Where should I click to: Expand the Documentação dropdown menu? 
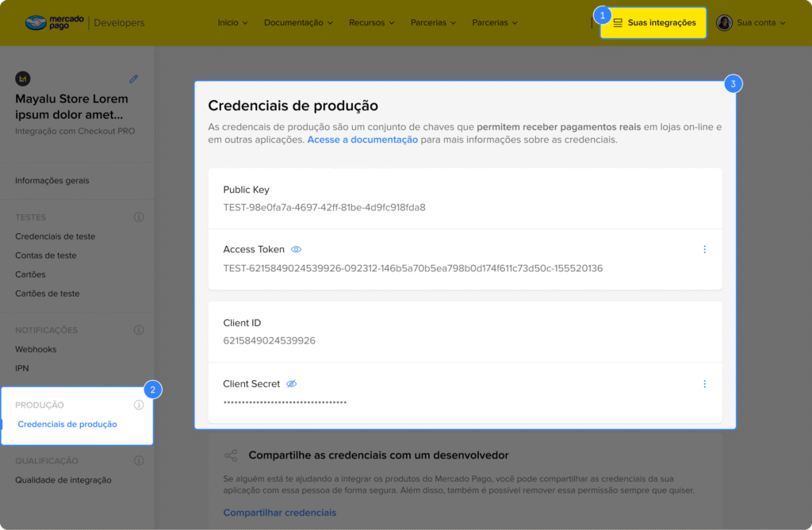[x=298, y=22]
